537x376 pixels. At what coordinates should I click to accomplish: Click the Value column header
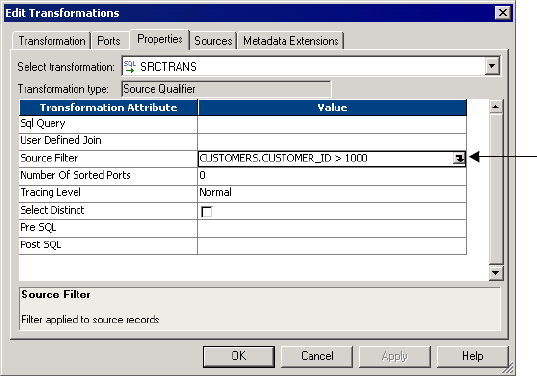(x=332, y=108)
